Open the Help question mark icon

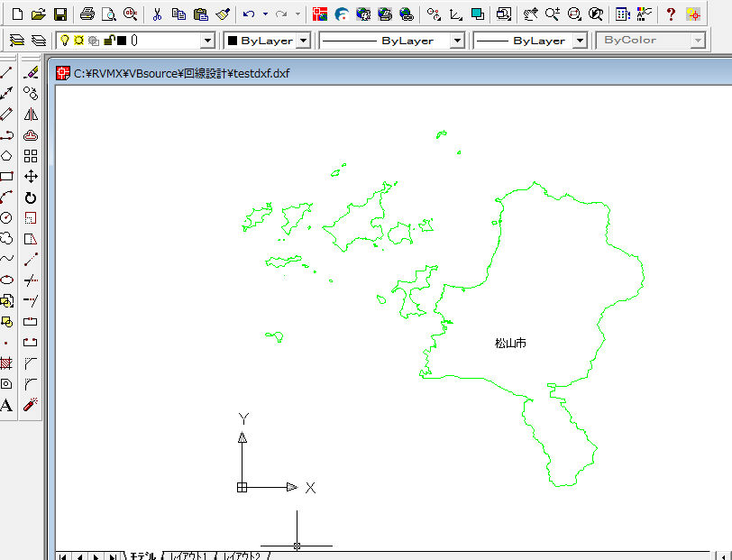pyautogui.click(x=670, y=14)
